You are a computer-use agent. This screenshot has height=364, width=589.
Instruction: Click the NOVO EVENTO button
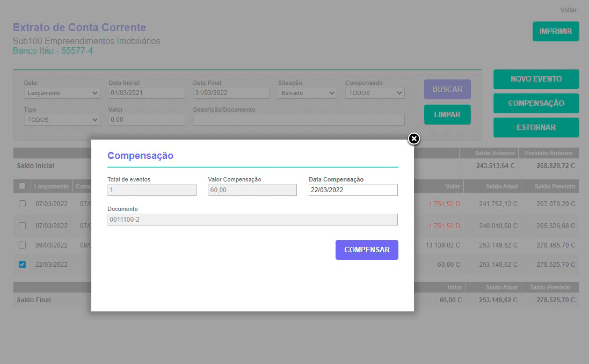point(536,79)
